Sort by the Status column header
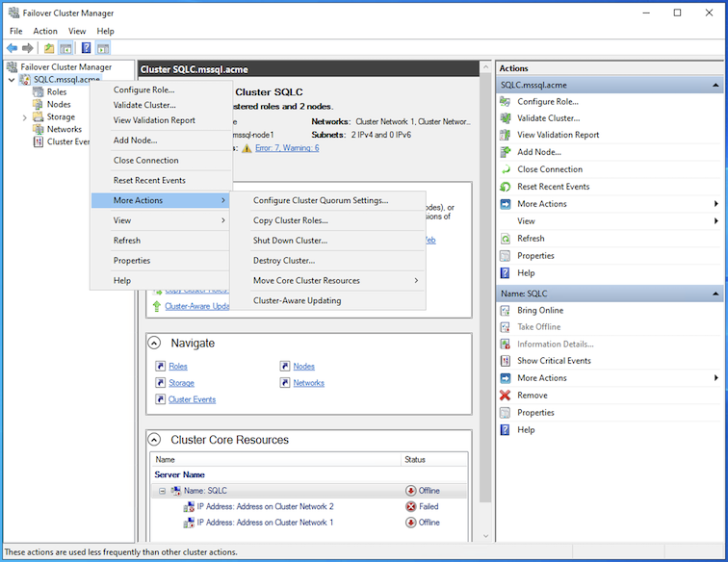728x562 pixels. [x=433, y=459]
